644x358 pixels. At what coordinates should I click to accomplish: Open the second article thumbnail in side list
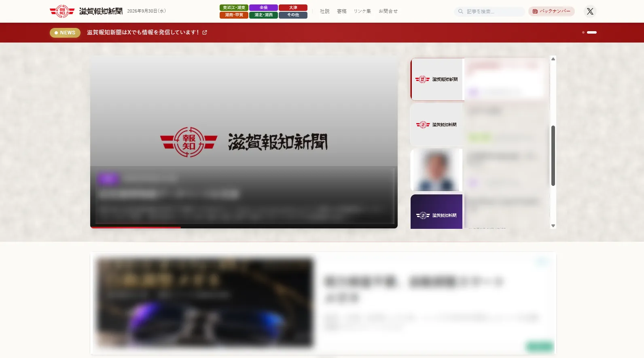[x=437, y=125]
